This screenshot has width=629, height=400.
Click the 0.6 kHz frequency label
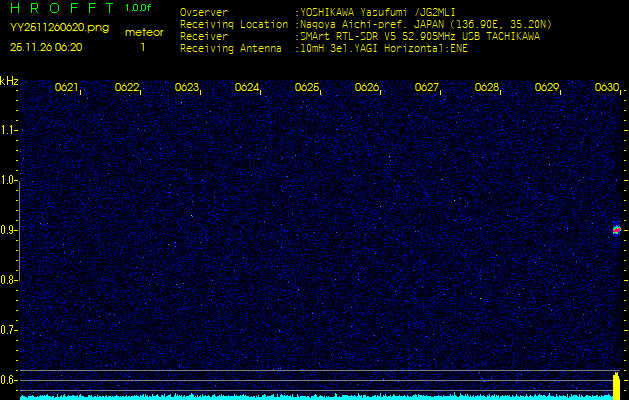point(9,379)
